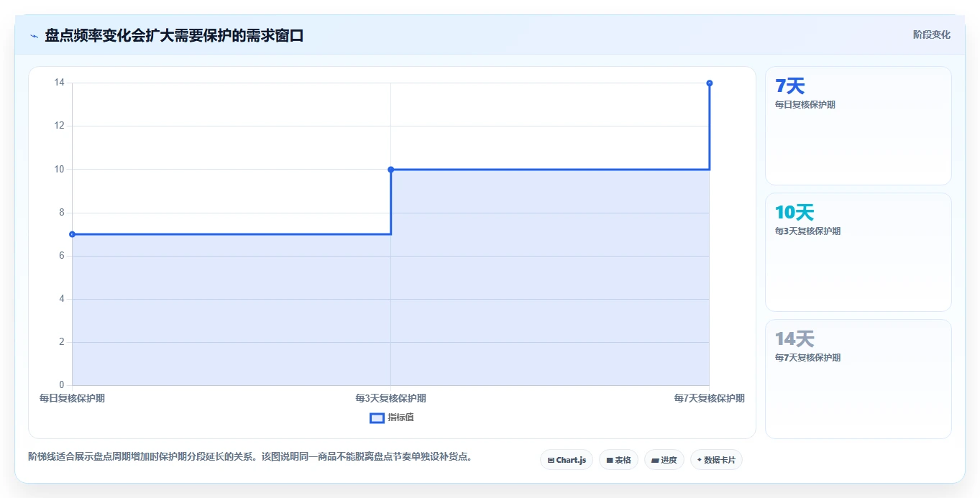
Task: Click the data point at value 14
Action: pyautogui.click(x=710, y=83)
